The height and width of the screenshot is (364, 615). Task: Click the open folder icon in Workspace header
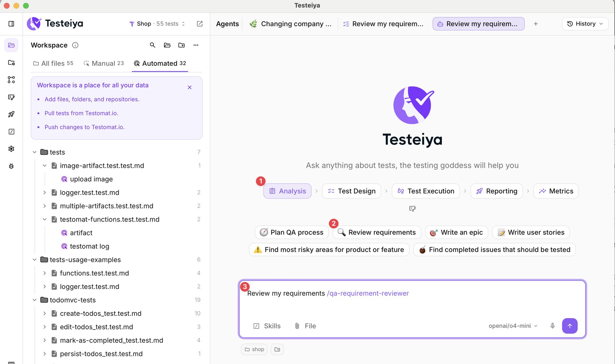coord(167,45)
